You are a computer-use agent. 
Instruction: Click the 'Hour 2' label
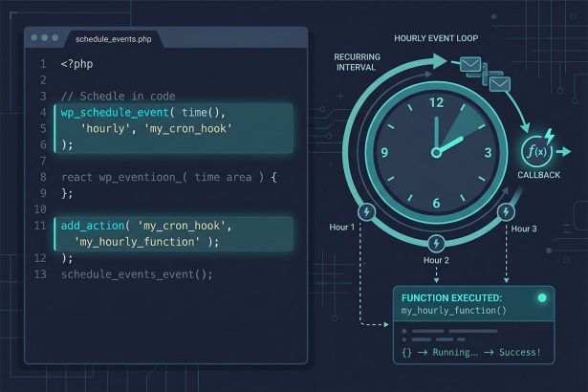tap(436, 260)
